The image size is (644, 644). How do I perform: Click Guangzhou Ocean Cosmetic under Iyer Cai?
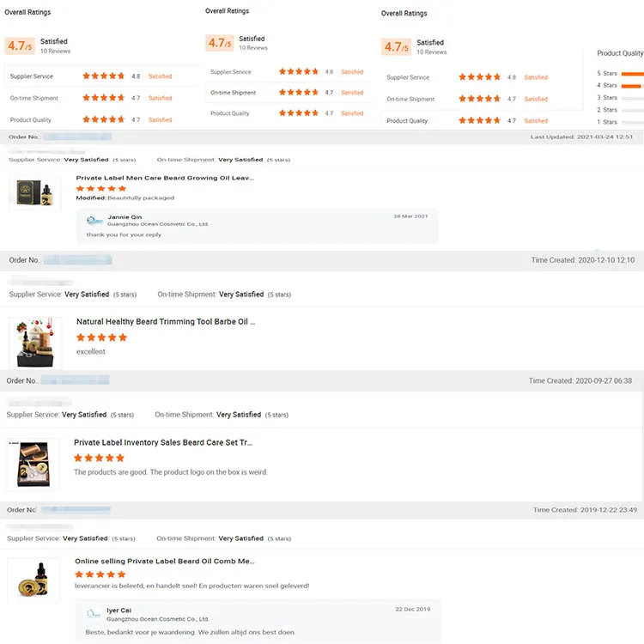click(x=158, y=618)
